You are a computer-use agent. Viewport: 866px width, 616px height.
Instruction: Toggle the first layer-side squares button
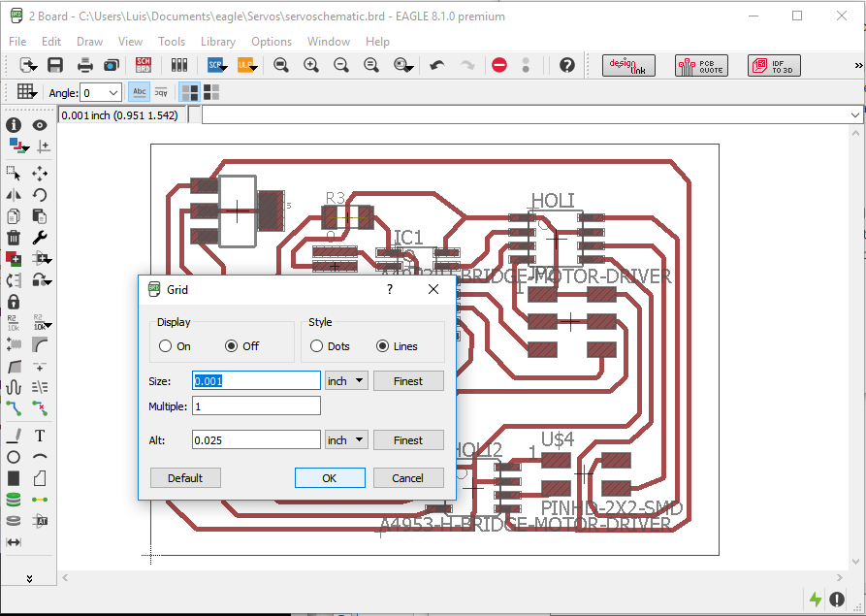click(x=190, y=92)
